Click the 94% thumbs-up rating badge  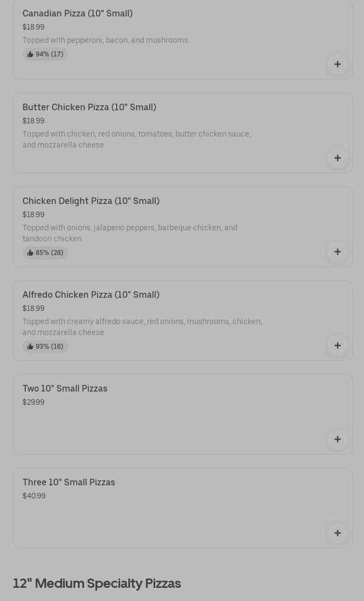[45, 54]
